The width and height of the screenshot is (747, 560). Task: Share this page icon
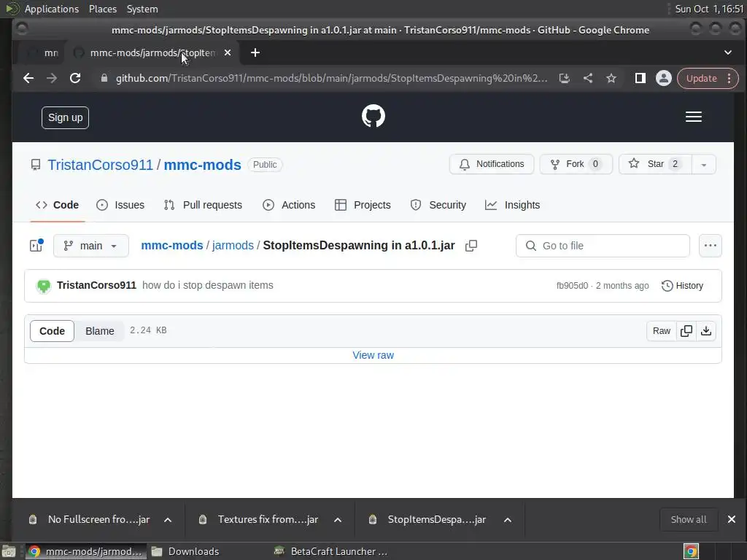click(x=588, y=78)
